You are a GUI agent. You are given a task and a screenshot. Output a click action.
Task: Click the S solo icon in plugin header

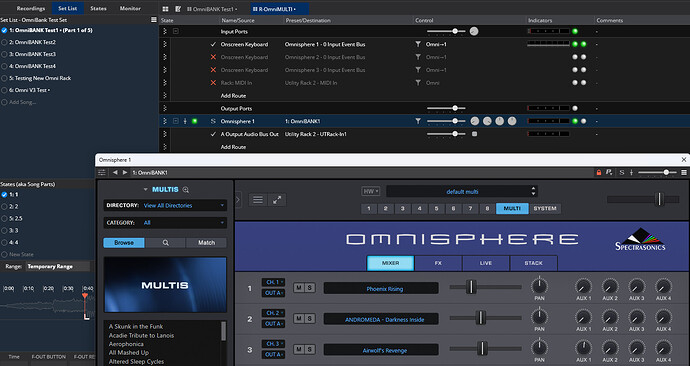622,172
